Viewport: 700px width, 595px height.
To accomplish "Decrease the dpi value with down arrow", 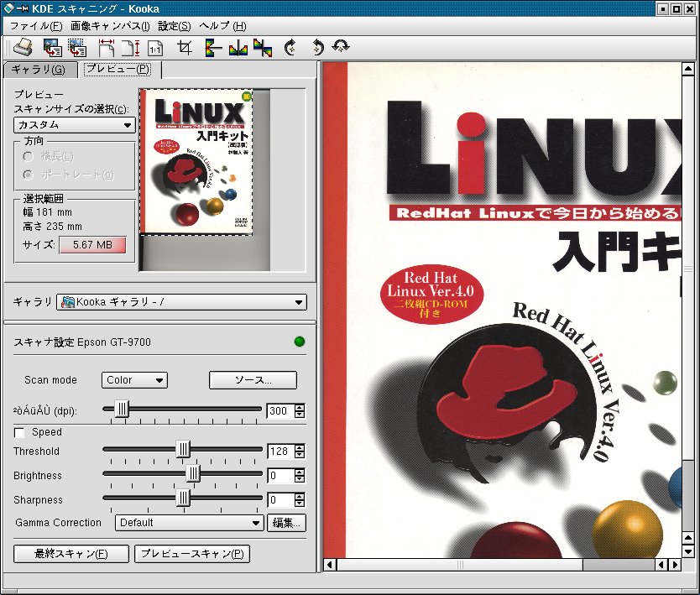I will coord(300,415).
